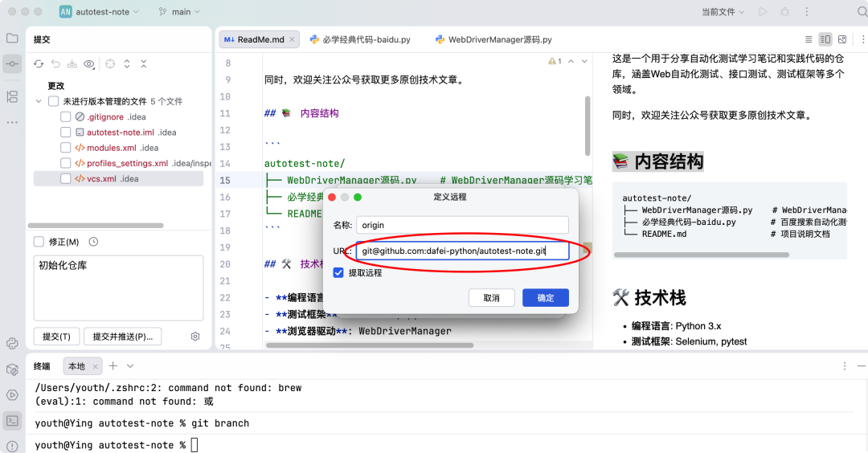The image size is (868, 453).
Task: Click the preview code block horizontal scrollbar
Action: pyautogui.click(x=701, y=255)
